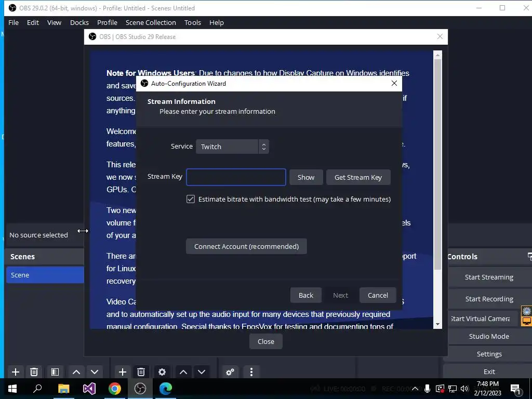This screenshot has width=532, height=399.
Task: Click Start Recording in Controls
Action: 489,299
